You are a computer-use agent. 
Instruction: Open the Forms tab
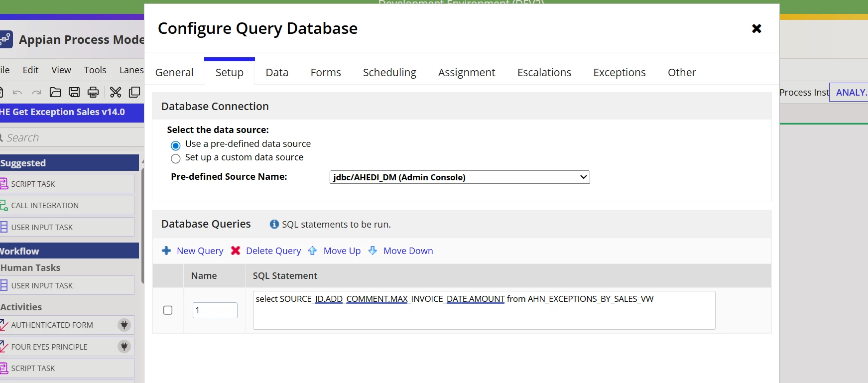point(326,73)
